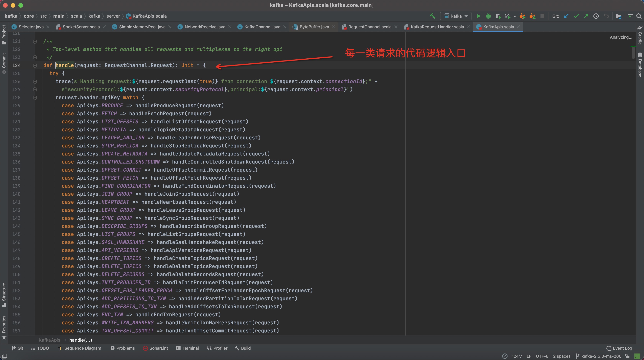Toggle read-only lock icon in status bar
Image resolution: width=644 pixels, height=360 pixels.
point(627,356)
